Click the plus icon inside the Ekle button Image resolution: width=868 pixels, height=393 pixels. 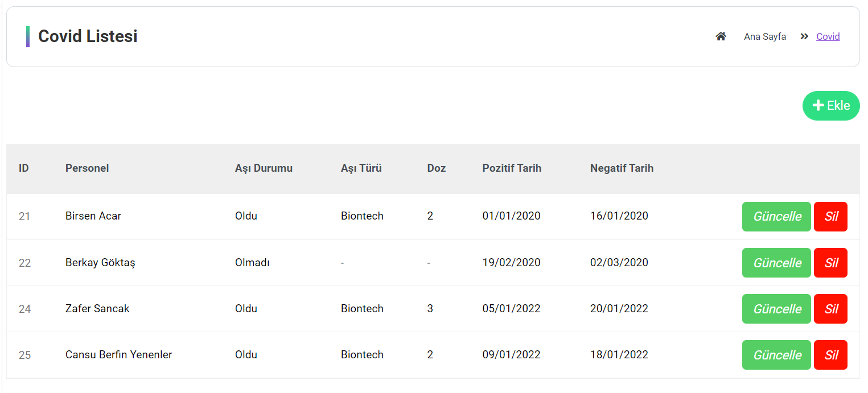tap(818, 105)
